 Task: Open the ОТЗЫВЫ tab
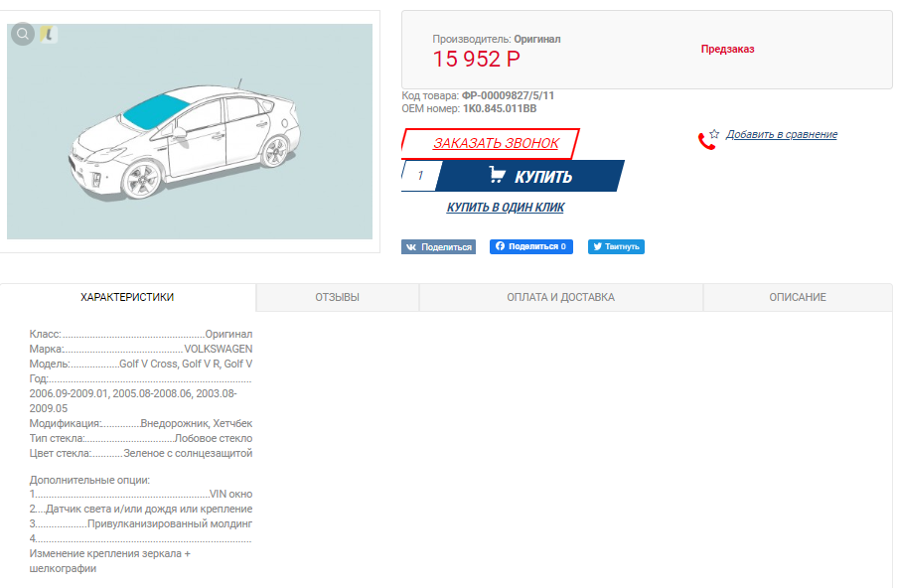point(338,297)
